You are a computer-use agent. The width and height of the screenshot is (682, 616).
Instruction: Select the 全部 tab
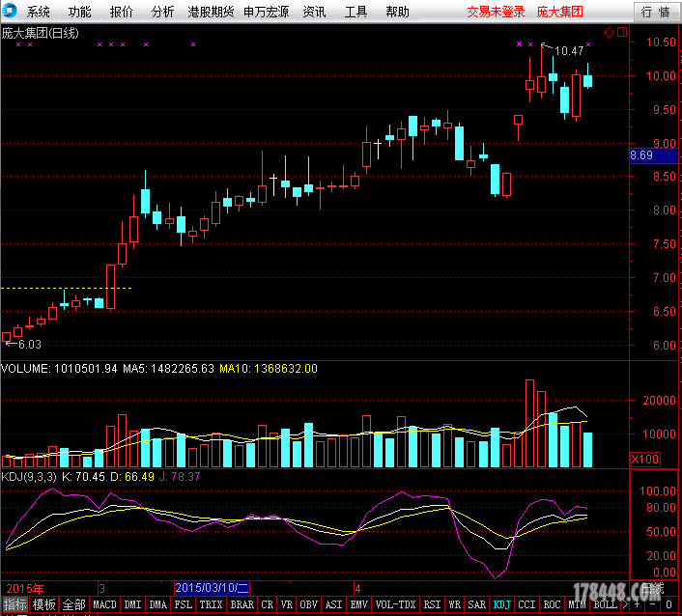(74, 604)
